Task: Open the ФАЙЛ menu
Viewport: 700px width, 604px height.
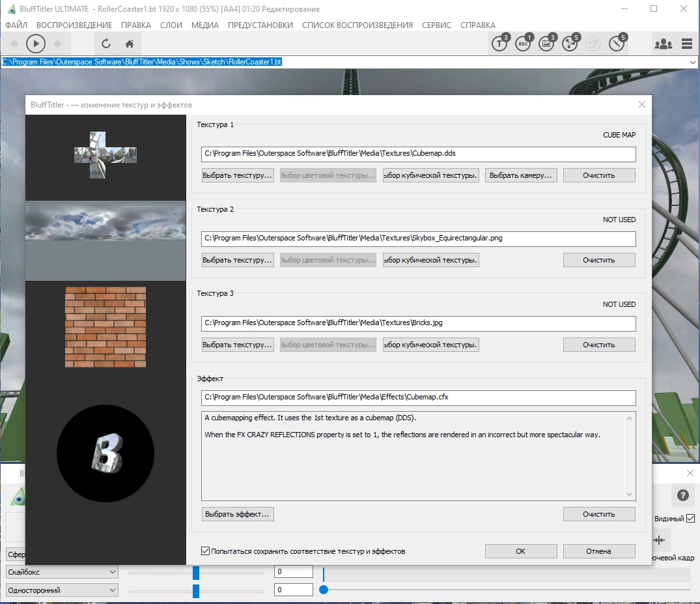Action: [16, 25]
